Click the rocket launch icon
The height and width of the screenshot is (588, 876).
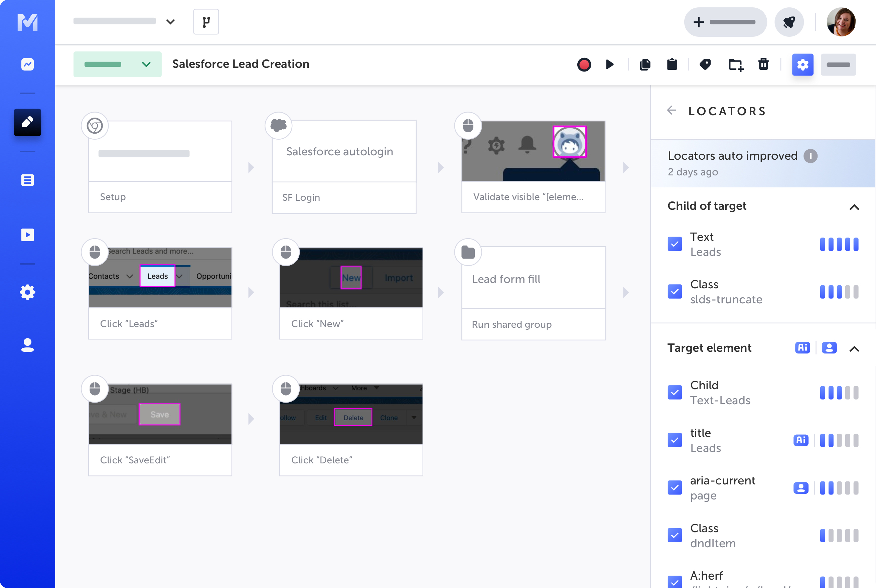[x=789, y=22]
